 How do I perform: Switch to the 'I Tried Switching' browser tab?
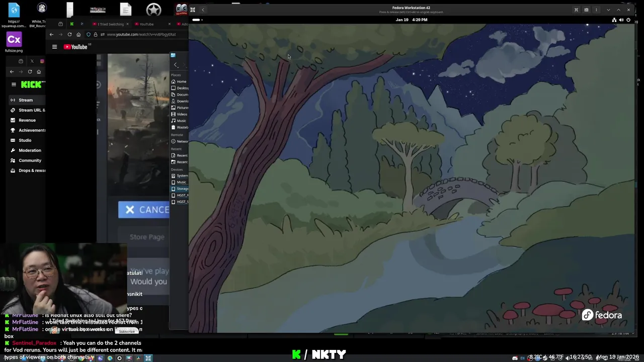pos(110,24)
